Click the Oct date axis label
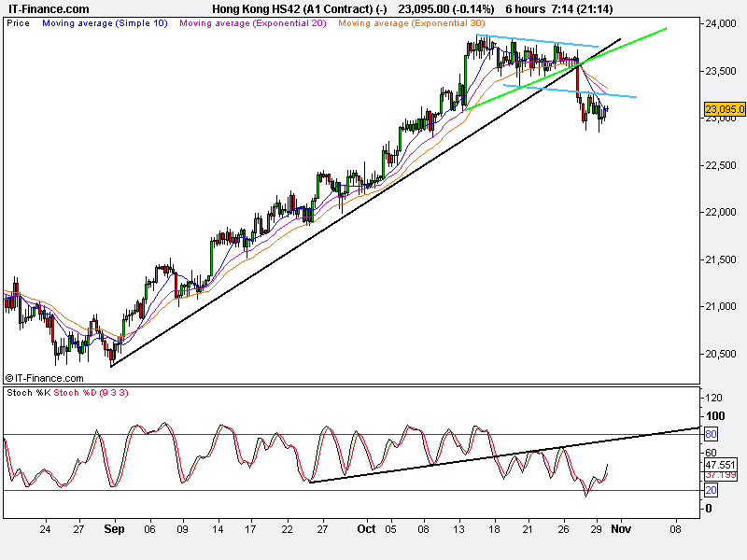 point(366,529)
